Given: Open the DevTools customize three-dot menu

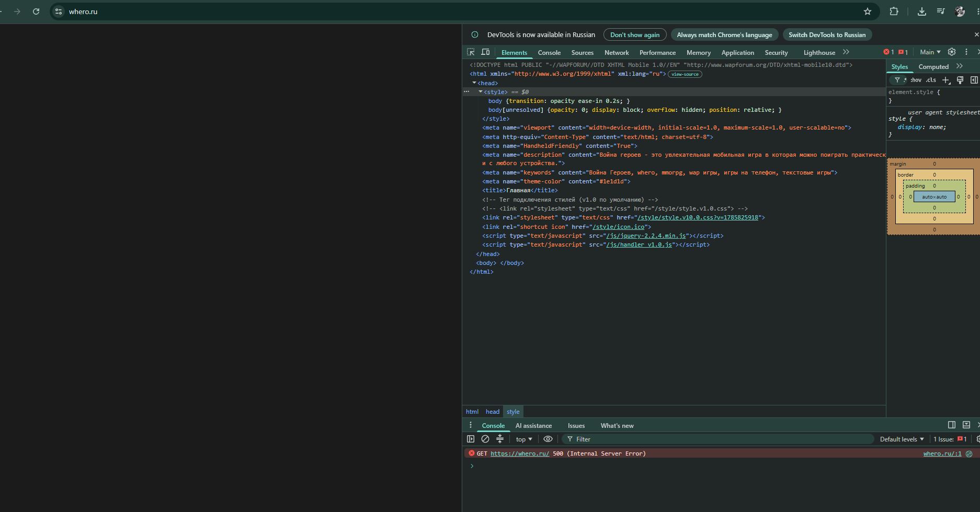Looking at the screenshot, I should [x=966, y=52].
